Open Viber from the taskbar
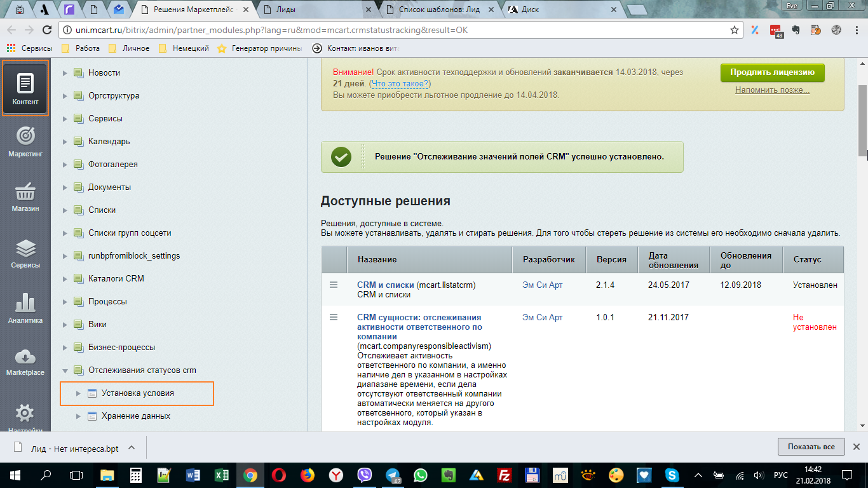 click(365, 475)
